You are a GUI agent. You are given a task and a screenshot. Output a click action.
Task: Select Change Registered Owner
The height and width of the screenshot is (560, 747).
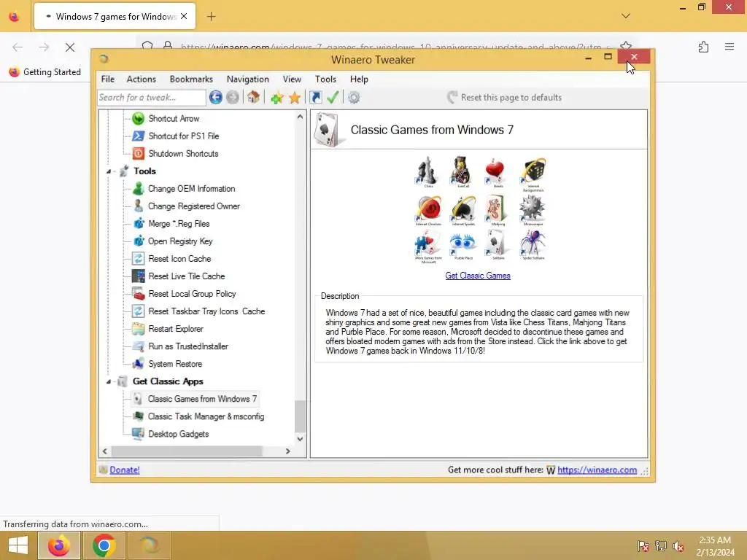click(x=194, y=206)
